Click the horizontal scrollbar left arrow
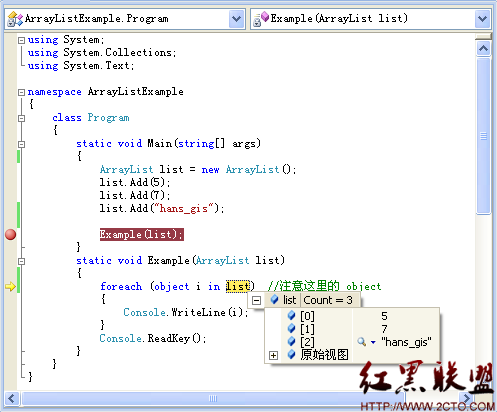This screenshot has width=497, height=412. (12, 399)
